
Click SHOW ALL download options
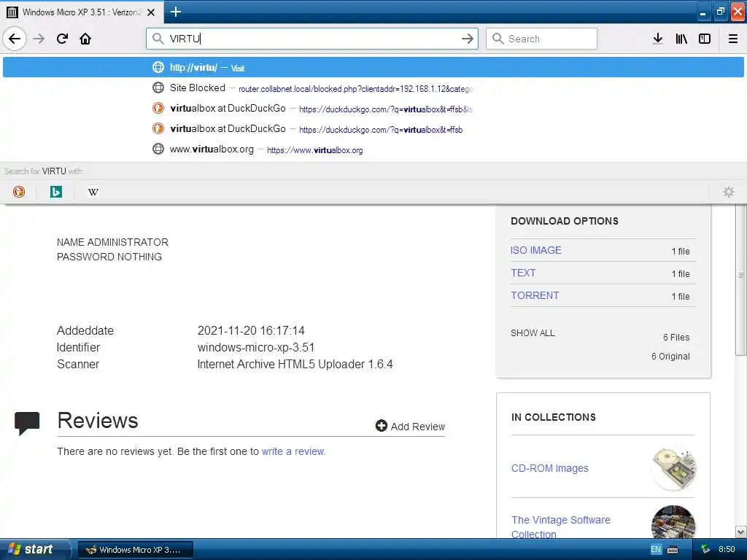pos(533,332)
